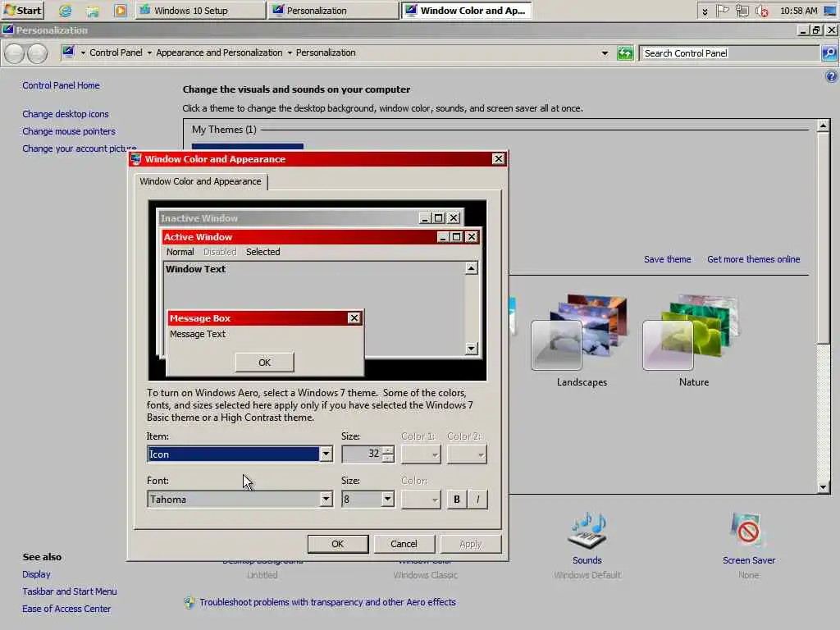Click the address bar refresh icon
Image resolution: width=840 pixels, height=630 pixels.
pyautogui.click(x=624, y=53)
